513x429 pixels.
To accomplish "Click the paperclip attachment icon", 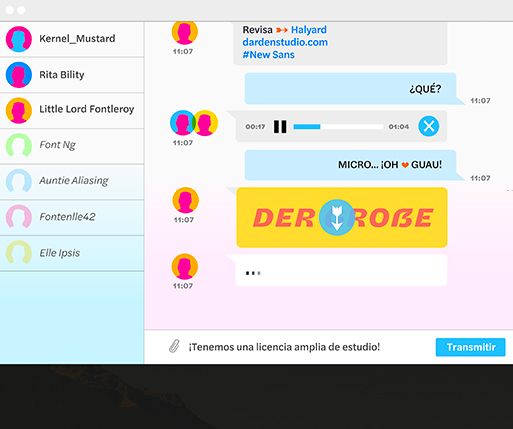I will tap(174, 346).
